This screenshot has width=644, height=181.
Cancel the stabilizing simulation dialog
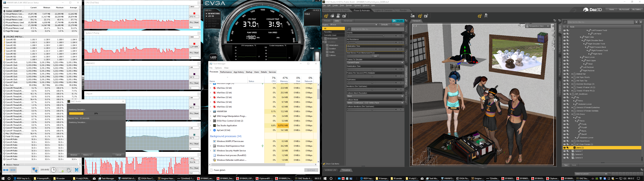[x=118, y=155]
